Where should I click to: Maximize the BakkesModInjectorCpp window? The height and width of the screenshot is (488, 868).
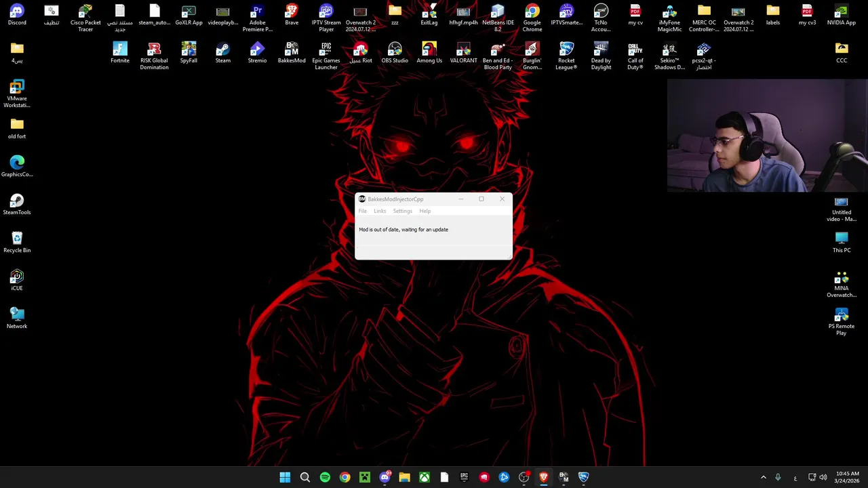click(481, 199)
